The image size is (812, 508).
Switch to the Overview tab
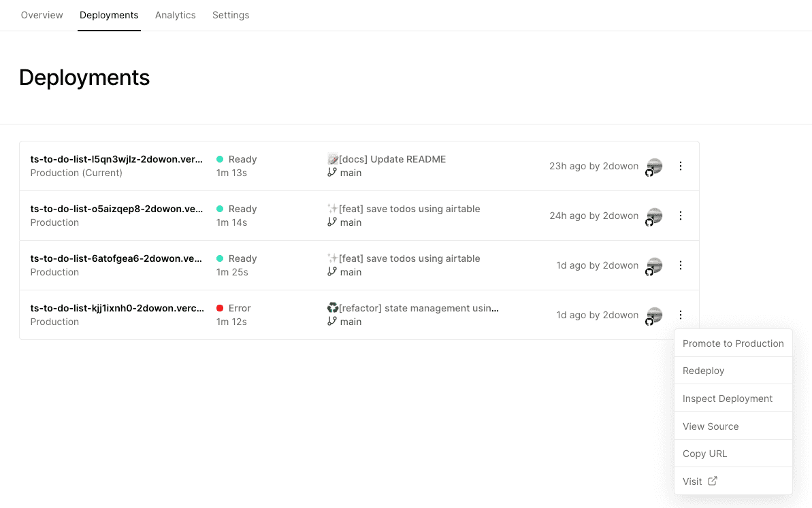42,15
